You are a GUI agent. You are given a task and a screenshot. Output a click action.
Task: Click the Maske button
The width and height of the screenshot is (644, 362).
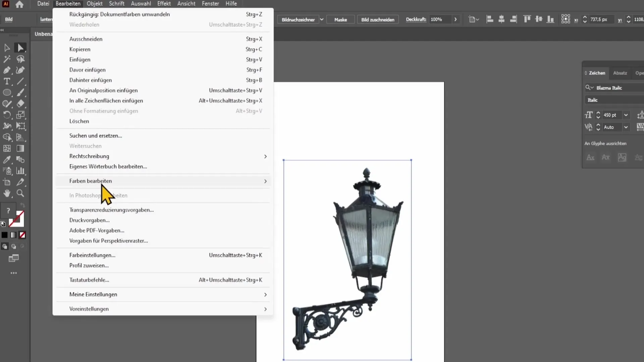(340, 19)
